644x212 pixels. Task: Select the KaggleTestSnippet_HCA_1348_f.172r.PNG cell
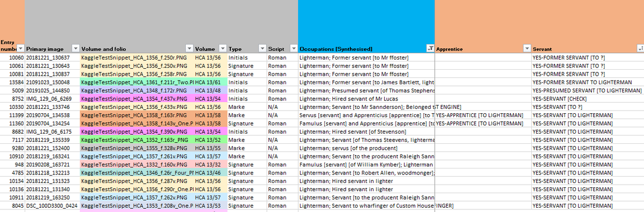137,91
